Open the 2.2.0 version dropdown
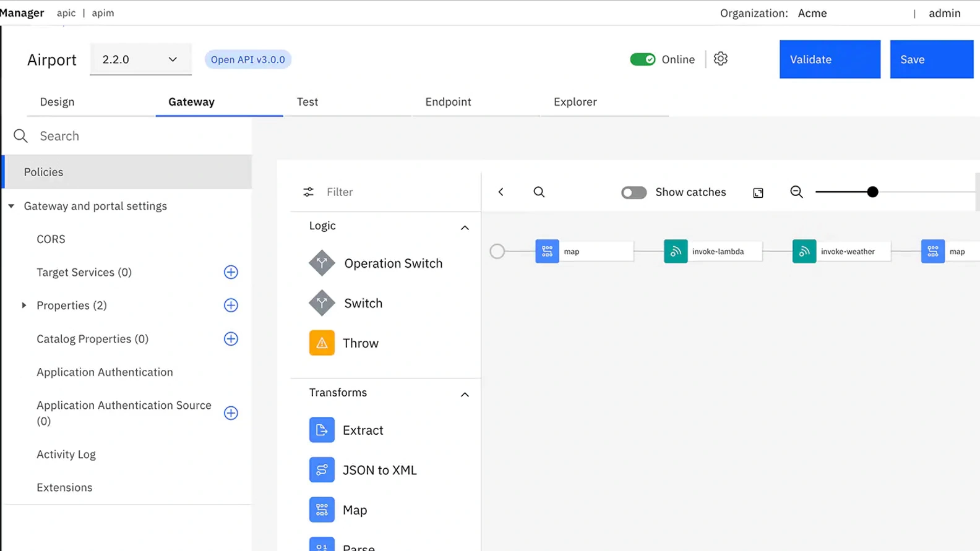Viewport: 980px width, 551px height. pyautogui.click(x=140, y=59)
